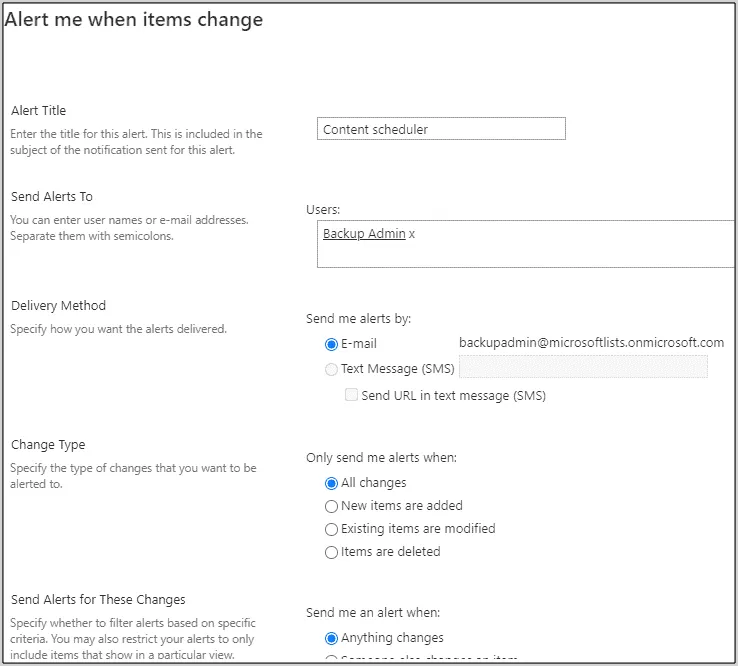Select the All changes radio option
The width and height of the screenshot is (738, 666).
click(332, 483)
